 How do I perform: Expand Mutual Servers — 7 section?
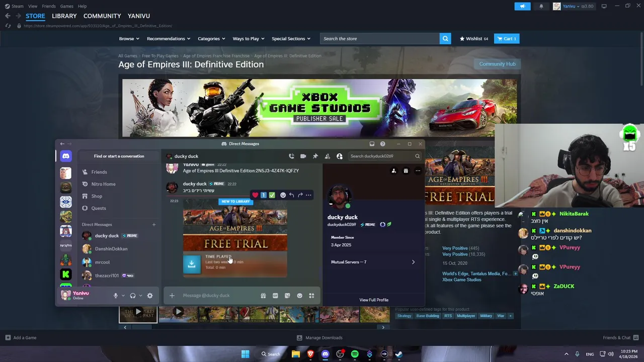click(x=373, y=262)
